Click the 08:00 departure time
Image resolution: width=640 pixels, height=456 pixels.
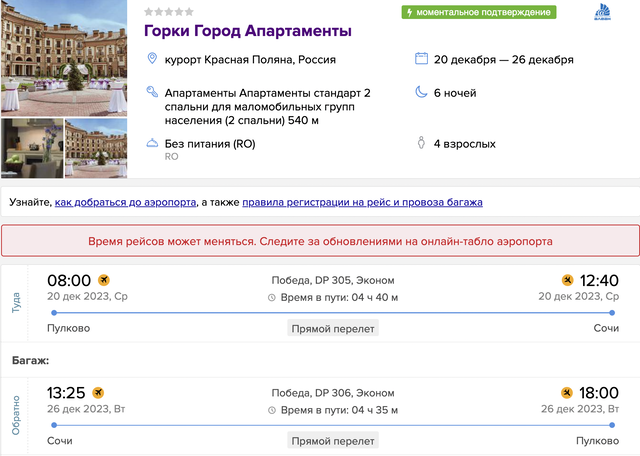click(x=69, y=280)
